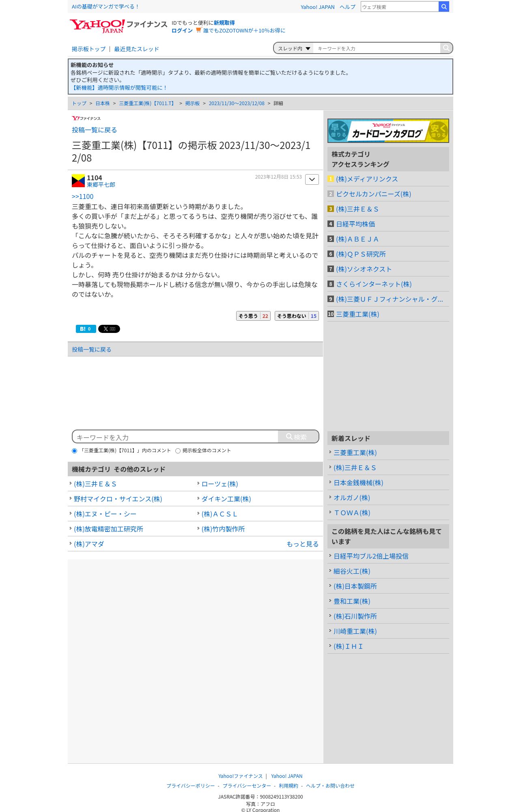
Task: Open the カードローンカタログ banner
Action: coord(388,131)
